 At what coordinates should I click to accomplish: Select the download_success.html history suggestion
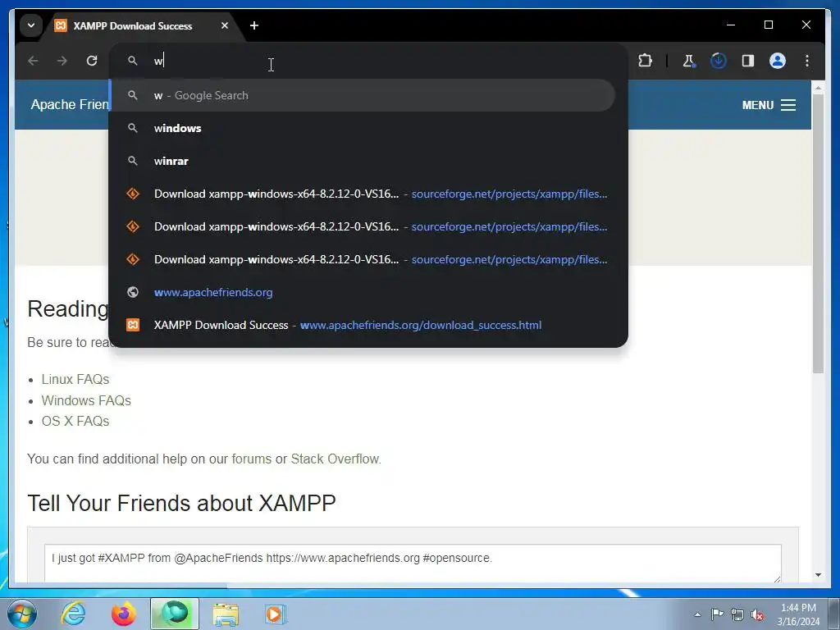coord(363,325)
